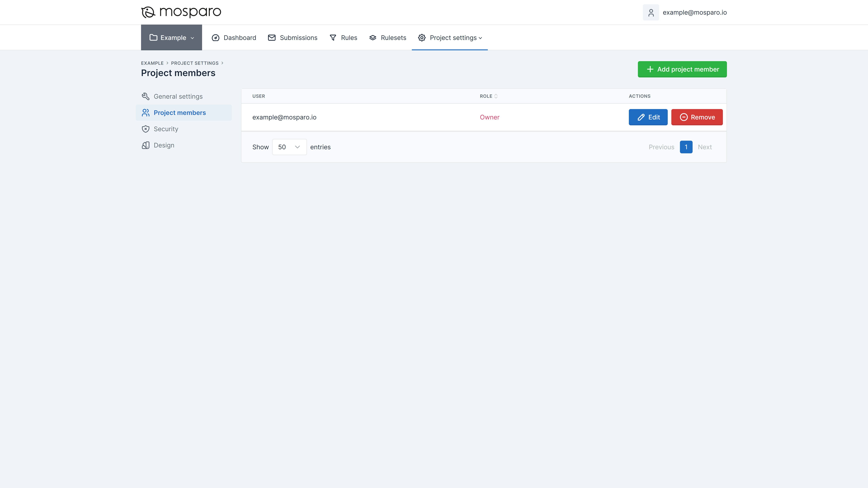
Task: Edit the example@mosparo.io member
Action: [x=648, y=117]
